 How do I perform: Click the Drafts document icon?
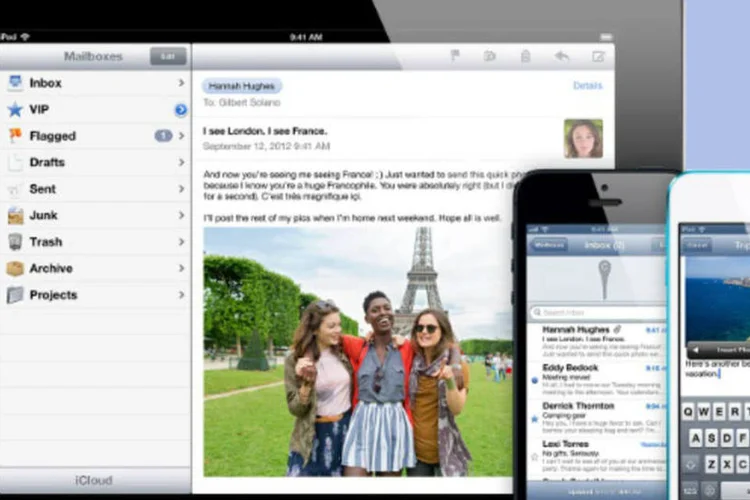pos(15,162)
